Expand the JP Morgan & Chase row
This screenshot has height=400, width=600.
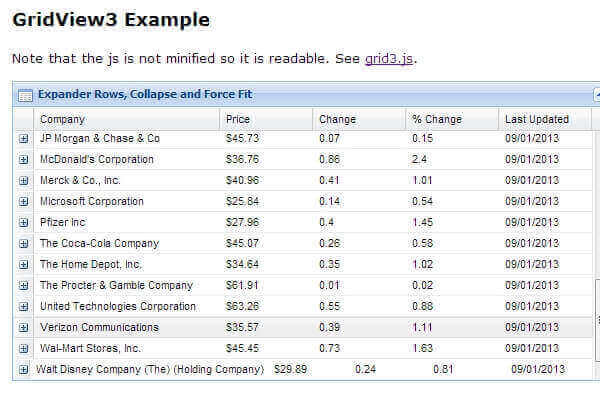24,139
